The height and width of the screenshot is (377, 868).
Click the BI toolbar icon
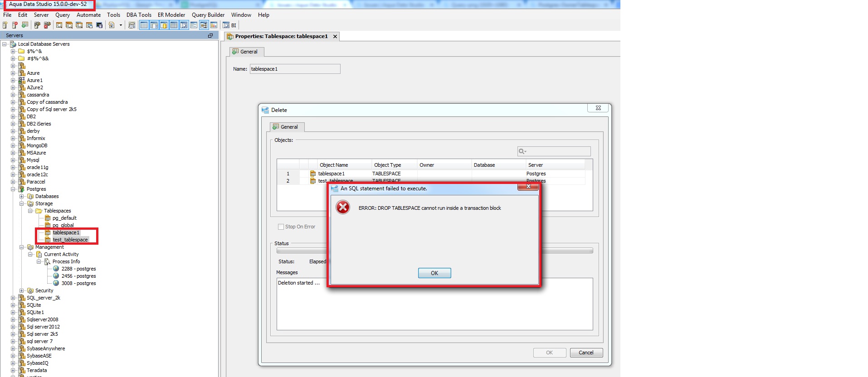(230, 25)
